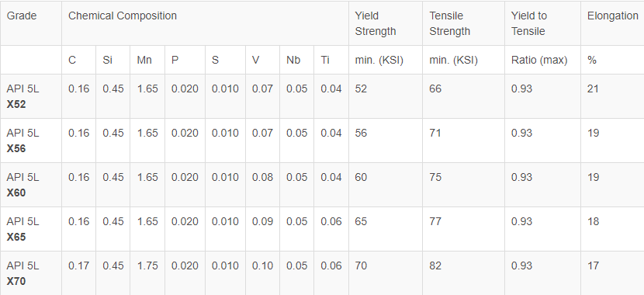Click the min. (KSI) yield sub-header
644x295 pixels.
[386, 60]
